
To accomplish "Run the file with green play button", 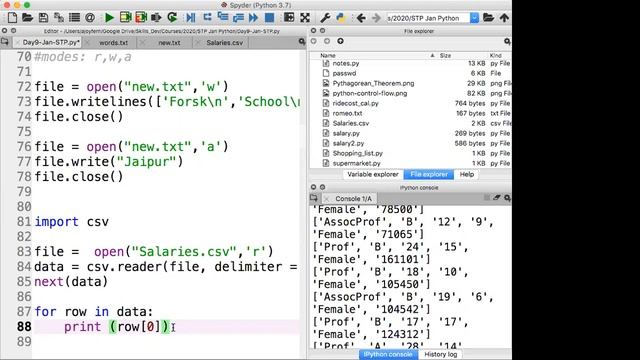I will coord(109,18).
